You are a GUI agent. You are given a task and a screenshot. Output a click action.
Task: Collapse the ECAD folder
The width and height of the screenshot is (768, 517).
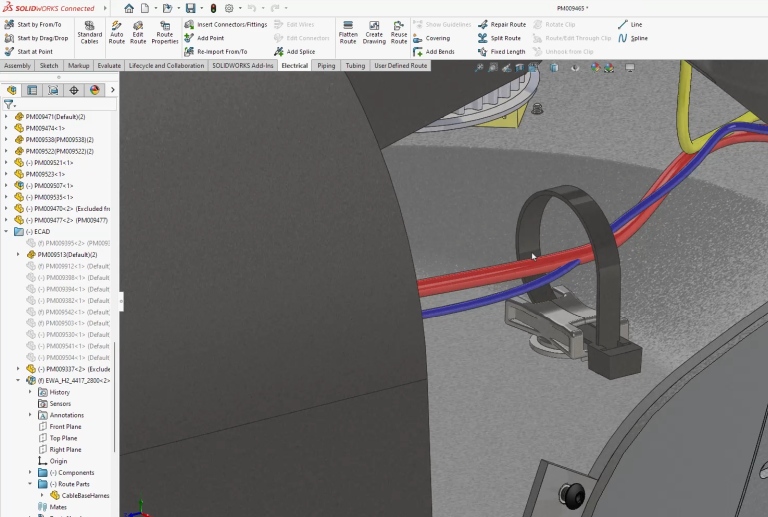7,232
